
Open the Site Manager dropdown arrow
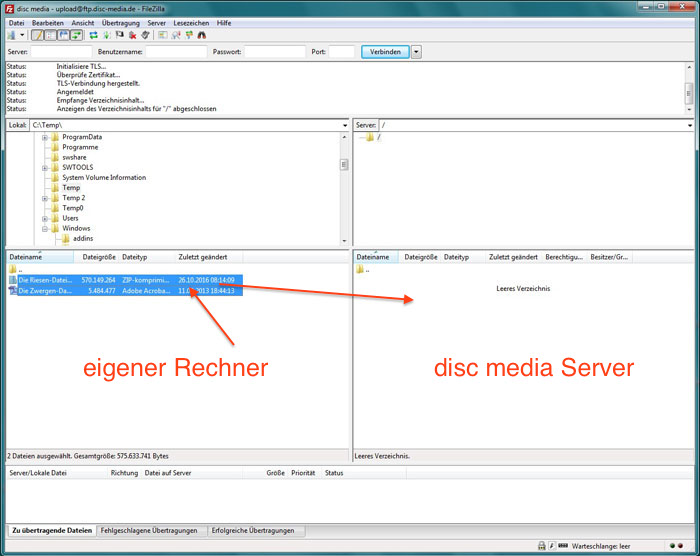point(22,35)
